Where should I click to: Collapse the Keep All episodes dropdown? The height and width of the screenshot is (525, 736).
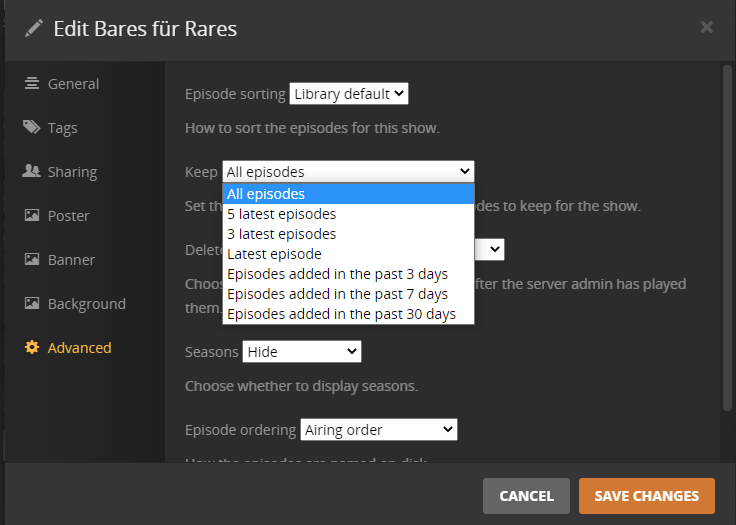tap(348, 172)
